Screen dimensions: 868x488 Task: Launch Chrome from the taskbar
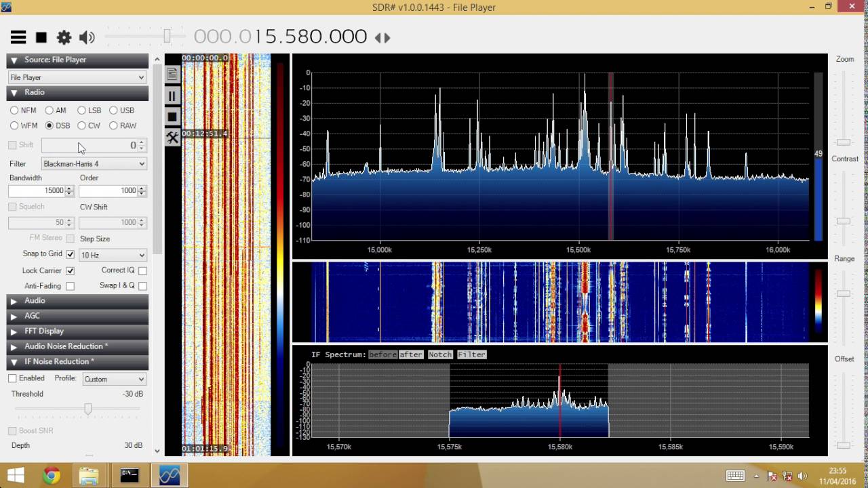tap(52, 476)
